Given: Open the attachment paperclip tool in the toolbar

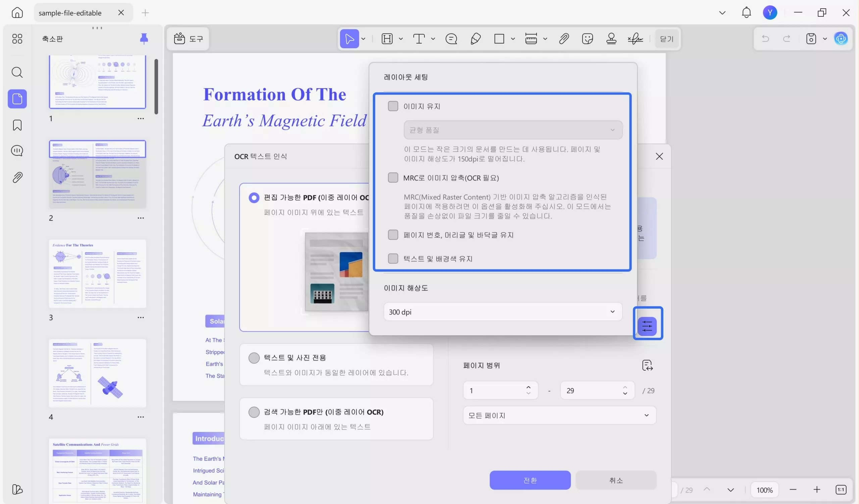Looking at the screenshot, I should 564,39.
